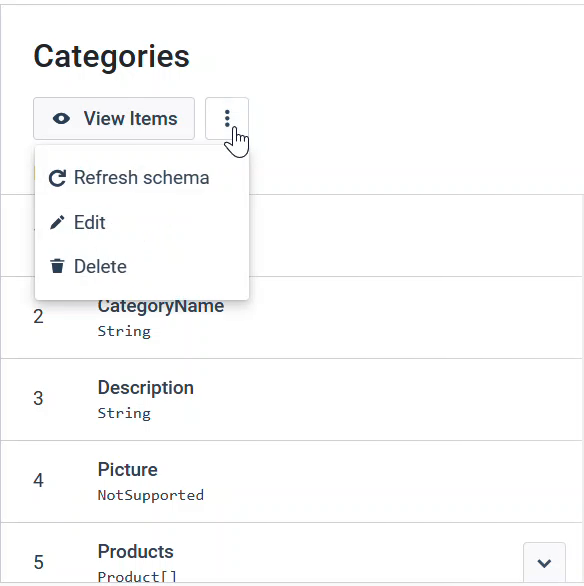Click the pencil icon next to Edit
This screenshot has width=584, height=586.
[x=57, y=222]
